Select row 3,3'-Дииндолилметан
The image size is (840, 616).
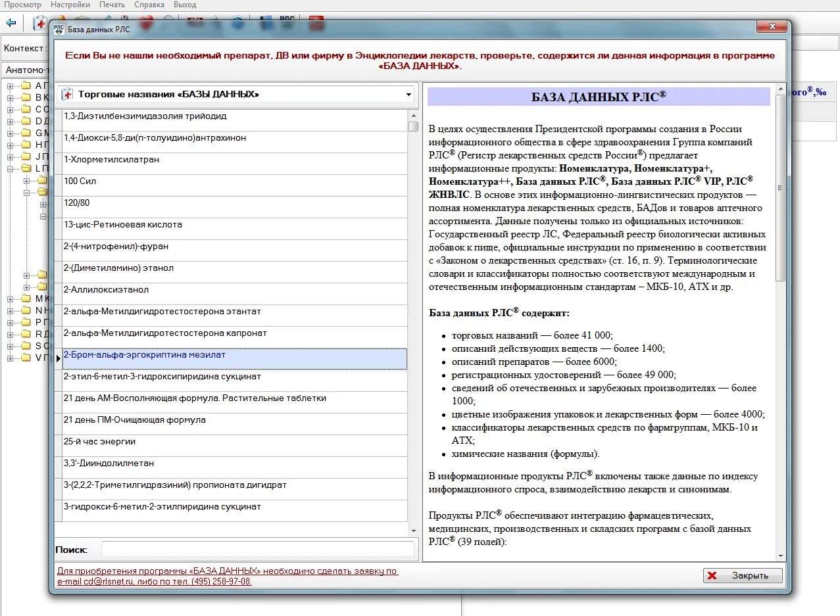[235, 467]
